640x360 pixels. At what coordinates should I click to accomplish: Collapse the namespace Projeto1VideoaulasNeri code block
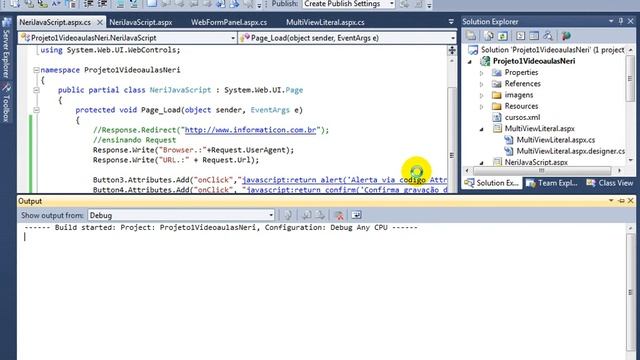tap(36, 70)
